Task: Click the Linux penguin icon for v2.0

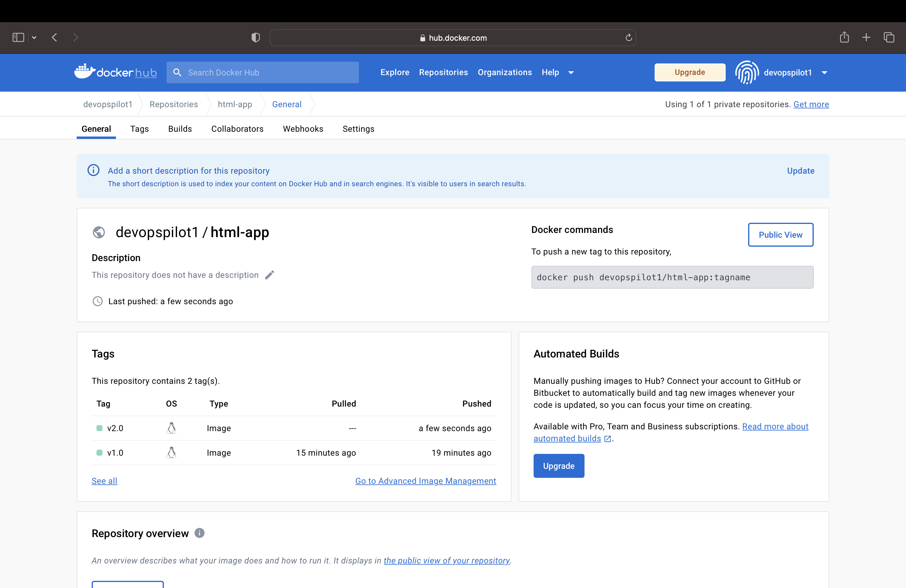Action: (x=171, y=428)
